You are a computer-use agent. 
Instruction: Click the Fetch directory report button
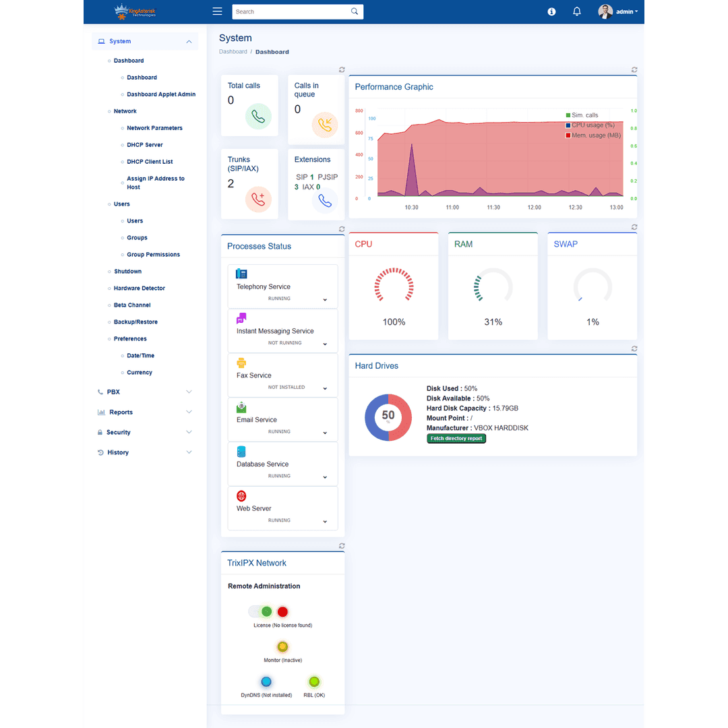pyautogui.click(x=456, y=438)
